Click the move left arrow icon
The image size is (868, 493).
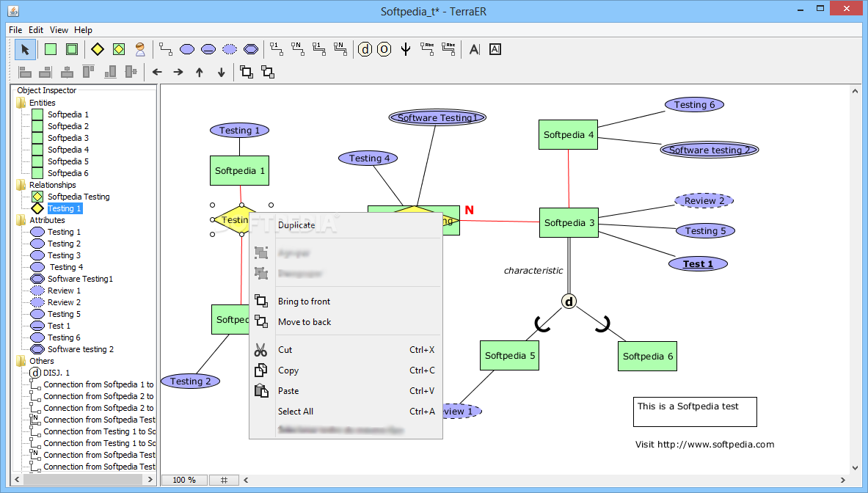(x=157, y=72)
